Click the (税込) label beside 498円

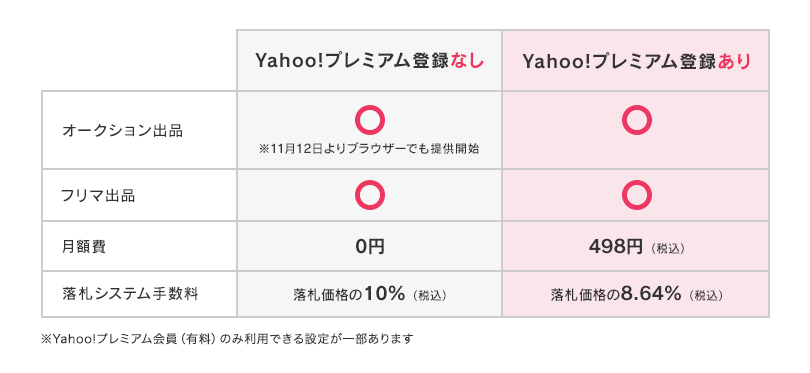click(668, 249)
